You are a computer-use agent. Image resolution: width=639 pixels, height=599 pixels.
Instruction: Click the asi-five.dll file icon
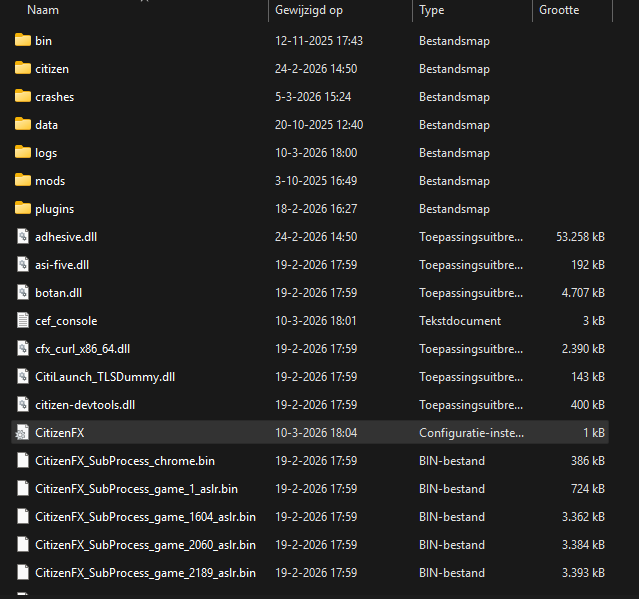click(23, 264)
